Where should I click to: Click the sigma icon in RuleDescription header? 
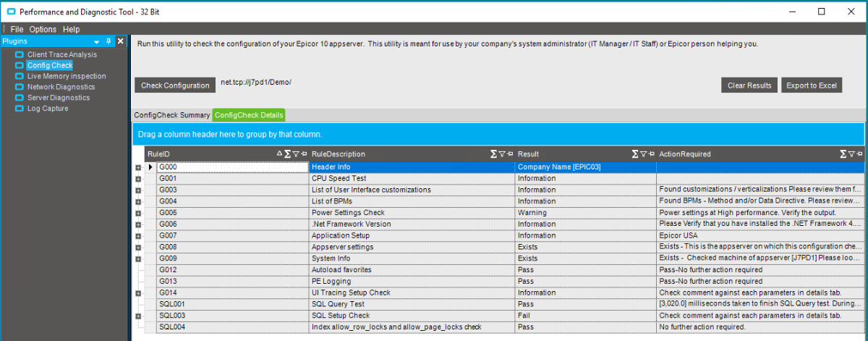tap(494, 154)
